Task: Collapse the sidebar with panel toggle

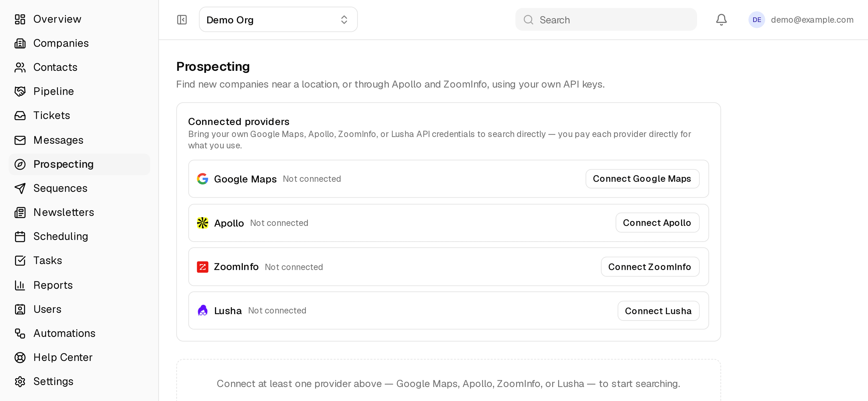Action: point(182,19)
